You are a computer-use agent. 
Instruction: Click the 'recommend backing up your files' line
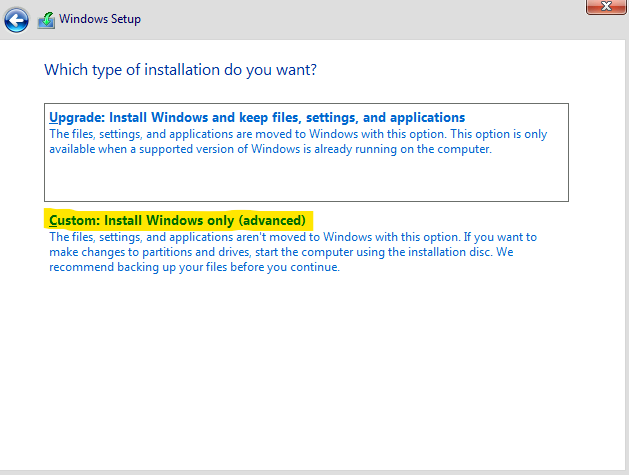194,267
